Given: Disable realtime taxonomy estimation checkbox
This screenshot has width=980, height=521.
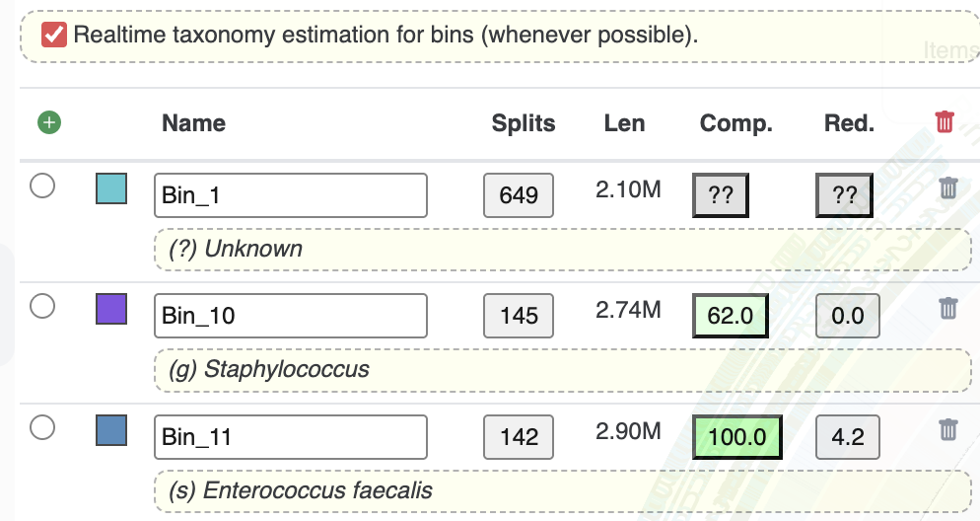Looking at the screenshot, I should tap(54, 36).
